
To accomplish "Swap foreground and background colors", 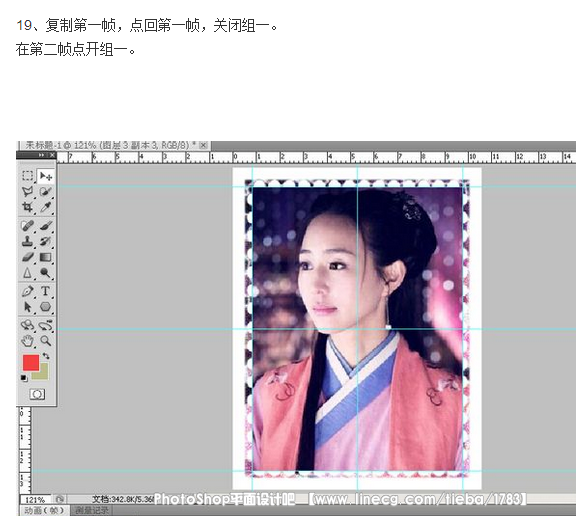I will point(46,356).
